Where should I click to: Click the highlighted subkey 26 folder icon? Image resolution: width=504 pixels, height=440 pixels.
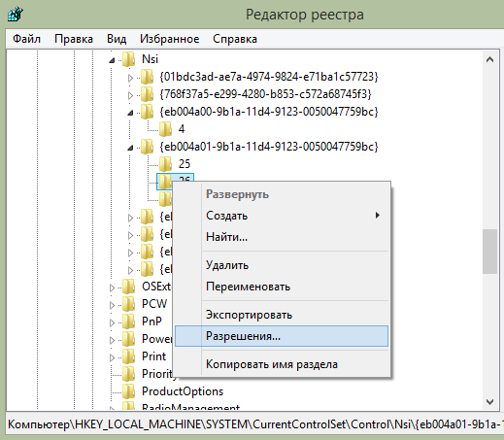click(165, 182)
